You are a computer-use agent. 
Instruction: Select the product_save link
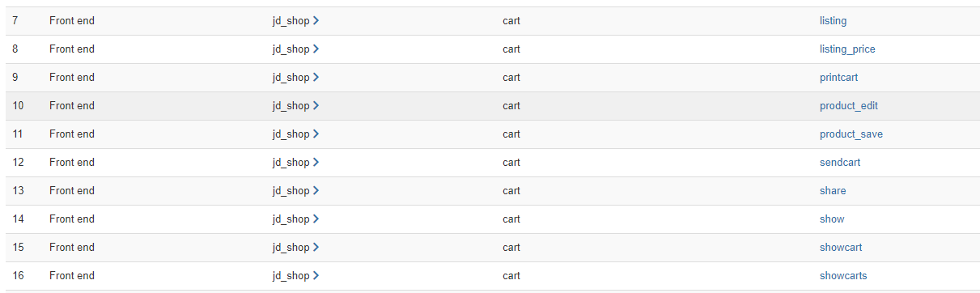(851, 134)
